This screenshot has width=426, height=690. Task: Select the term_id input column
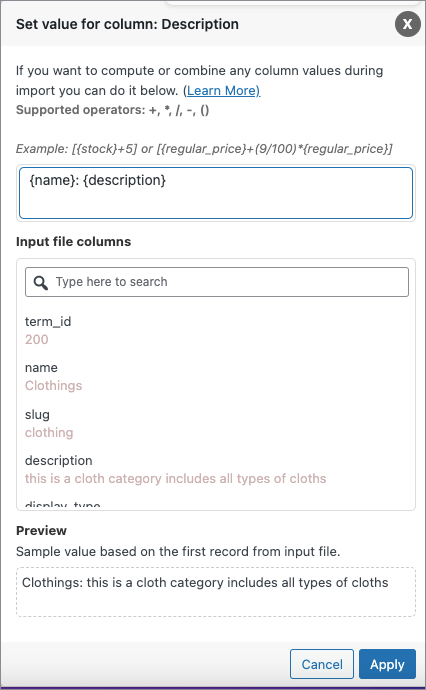(x=48, y=322)
